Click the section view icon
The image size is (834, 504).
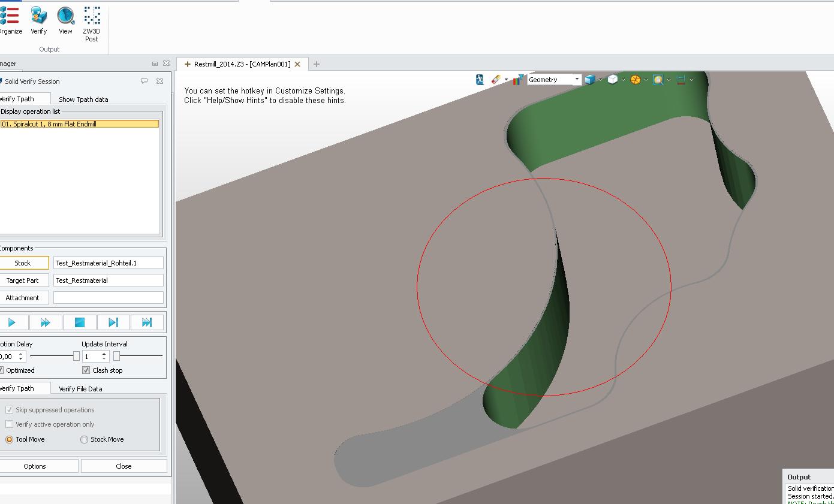coord(681,80)
